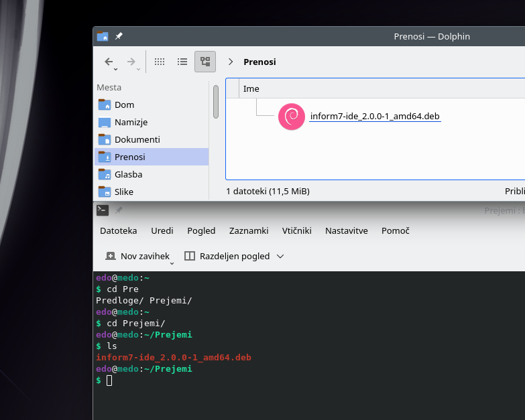525x420 pixels.
Task: Click the pink Debian package icon
Action: 291,117
